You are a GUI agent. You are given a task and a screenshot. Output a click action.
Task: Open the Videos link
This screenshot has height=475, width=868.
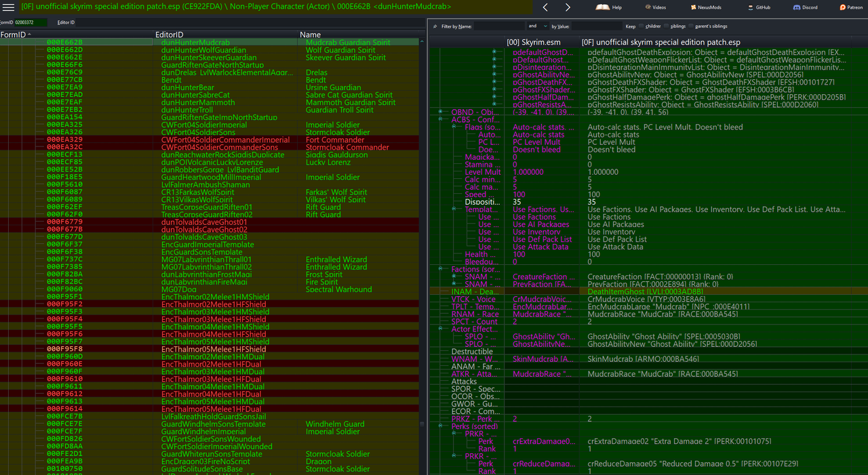coord(656,7)
